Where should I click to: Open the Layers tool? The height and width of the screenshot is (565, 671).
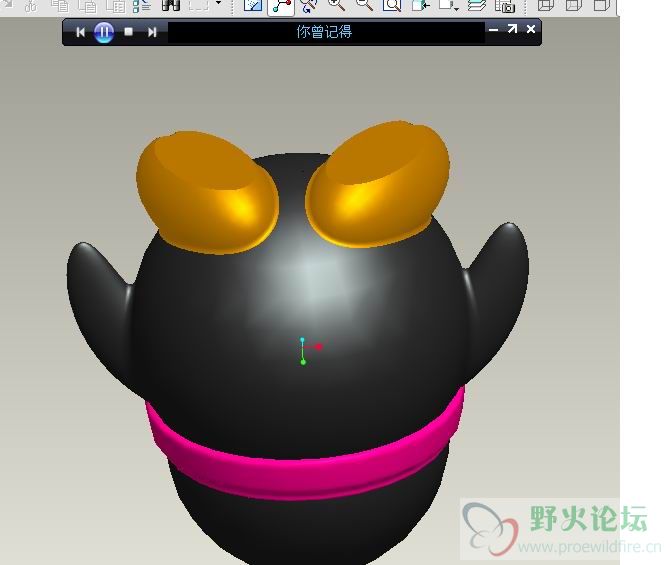click(x=476, y=6)
